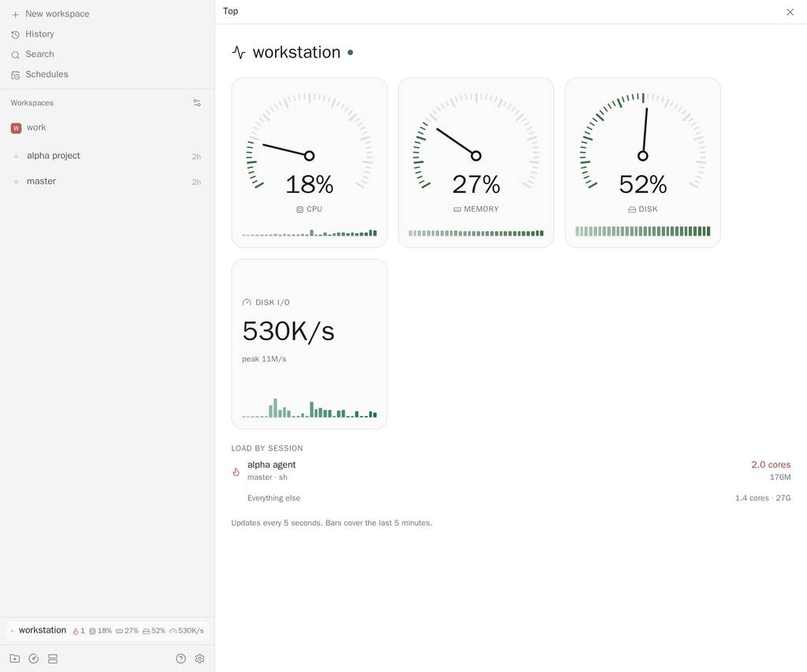This screenshot has height=672, width=807.
Task: Click the Disk 52% gauge card
Action: pos(643,162)
